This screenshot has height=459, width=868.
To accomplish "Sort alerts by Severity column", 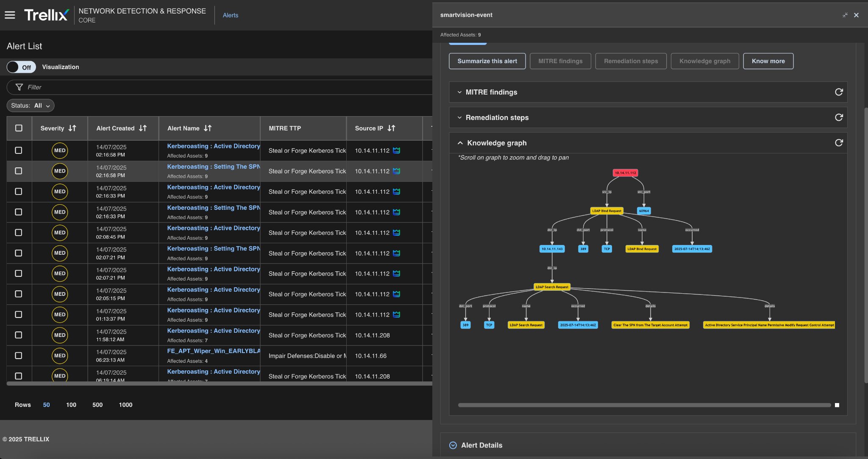I will pyautogui.click(x=72, y=128).
